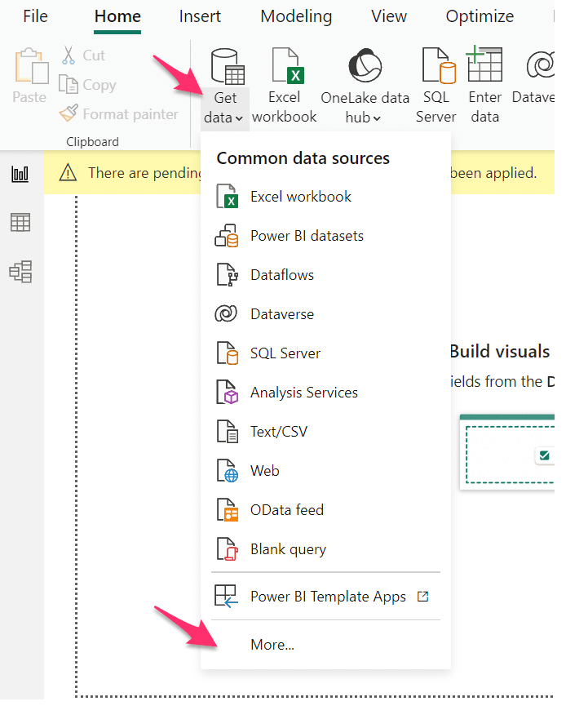The image size is (588, 728).
Task: Click the Build visuals heading on the canvas
Action: 500,352
